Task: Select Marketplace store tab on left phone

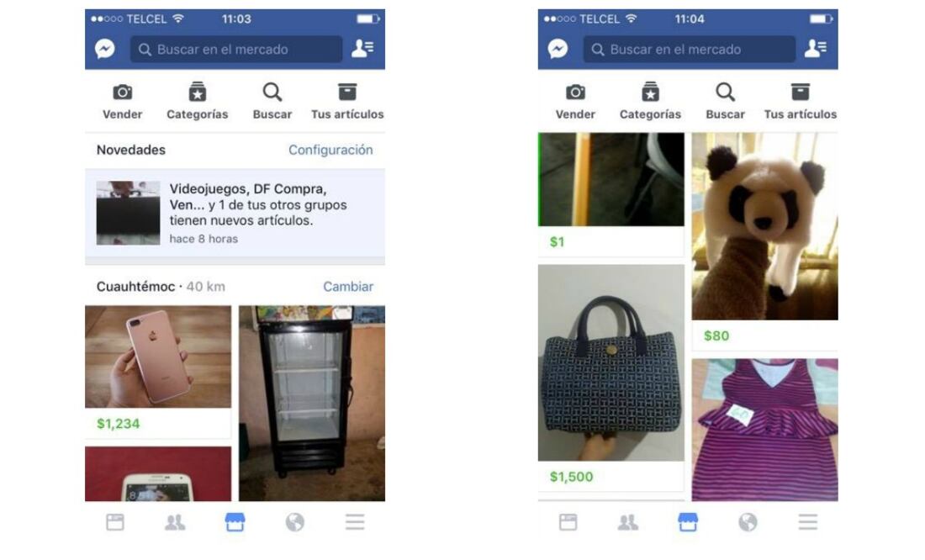Action: click(x=235, y=521)
